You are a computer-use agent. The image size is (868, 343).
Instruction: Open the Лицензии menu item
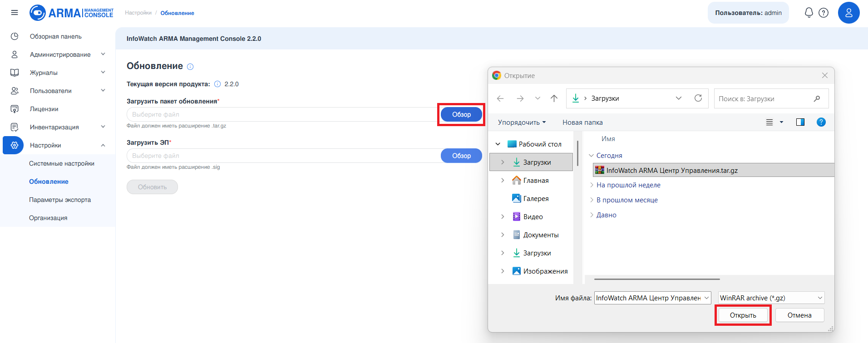[x=44, y=109]
